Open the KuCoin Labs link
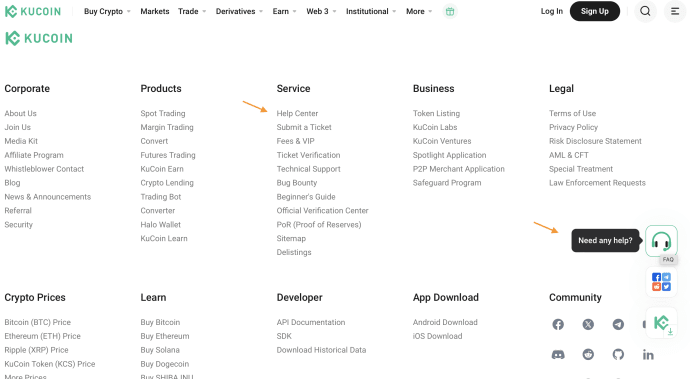Screen dimensions: 690x379 point(435,127)
